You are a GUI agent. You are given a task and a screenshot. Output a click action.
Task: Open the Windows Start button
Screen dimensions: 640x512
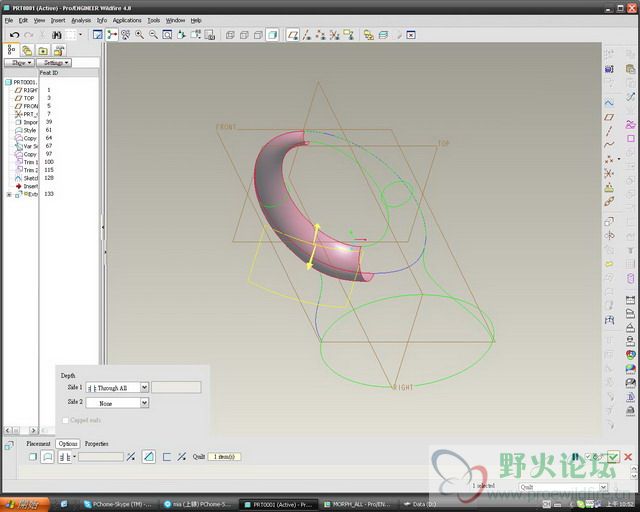click(x=25, y=505)
